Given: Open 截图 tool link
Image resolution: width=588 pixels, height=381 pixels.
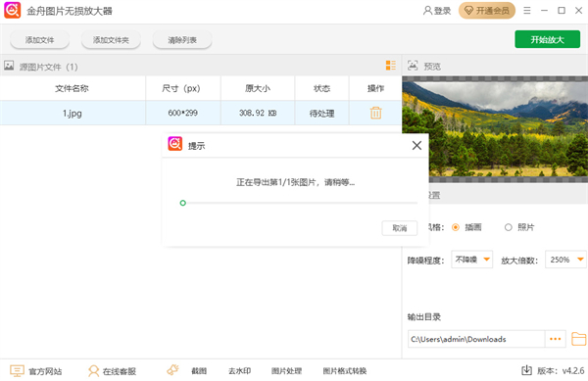Looking at the screenshot, I should (199, 371).
